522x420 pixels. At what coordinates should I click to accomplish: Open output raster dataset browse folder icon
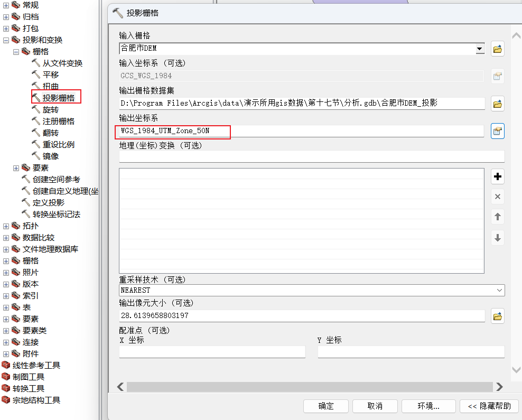coord(497,104)
